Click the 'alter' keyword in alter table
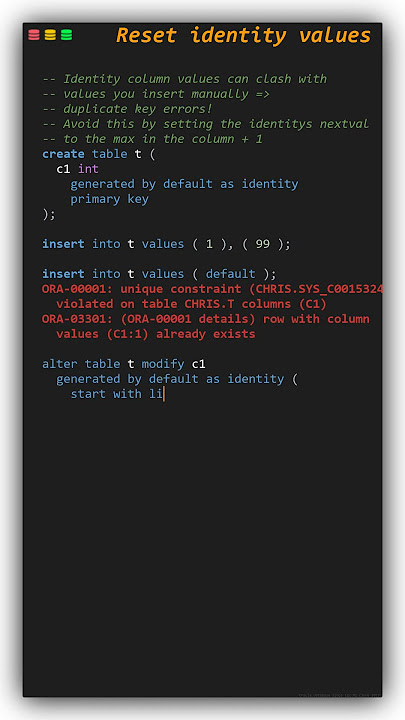405x720 pixels. pyautogui.click(x=60, y=364)
